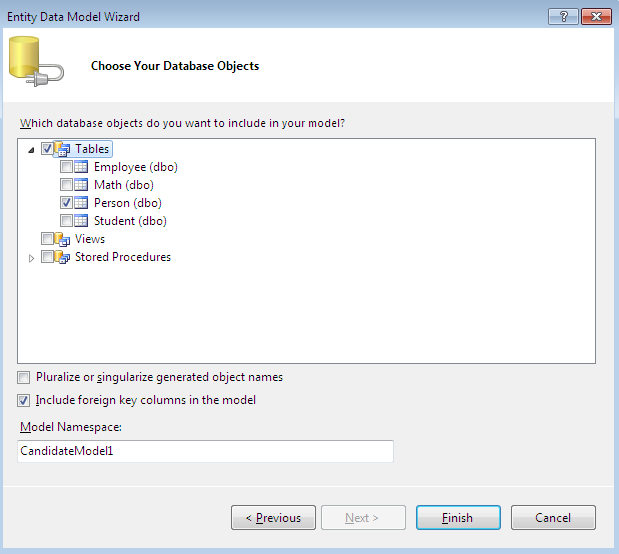Click the Model Namespace text field
The image size is (619, 554).
point(205,451)
